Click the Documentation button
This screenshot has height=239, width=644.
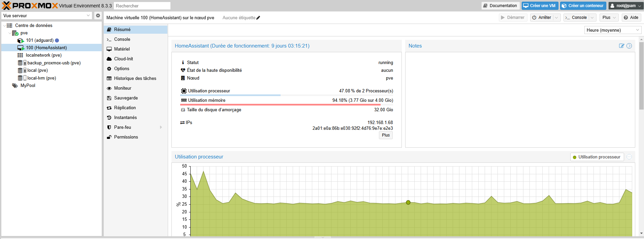(x=501, y=6)
